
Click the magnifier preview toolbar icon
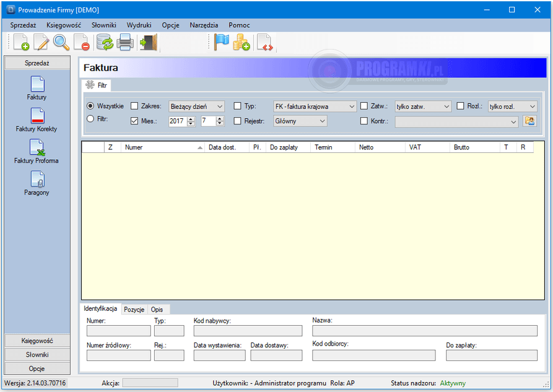61,42
